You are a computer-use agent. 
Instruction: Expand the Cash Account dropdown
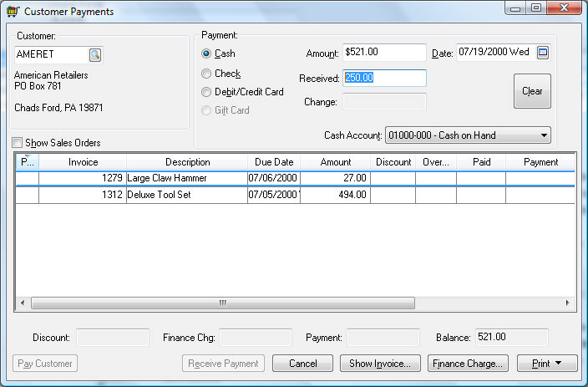(545, 135)
